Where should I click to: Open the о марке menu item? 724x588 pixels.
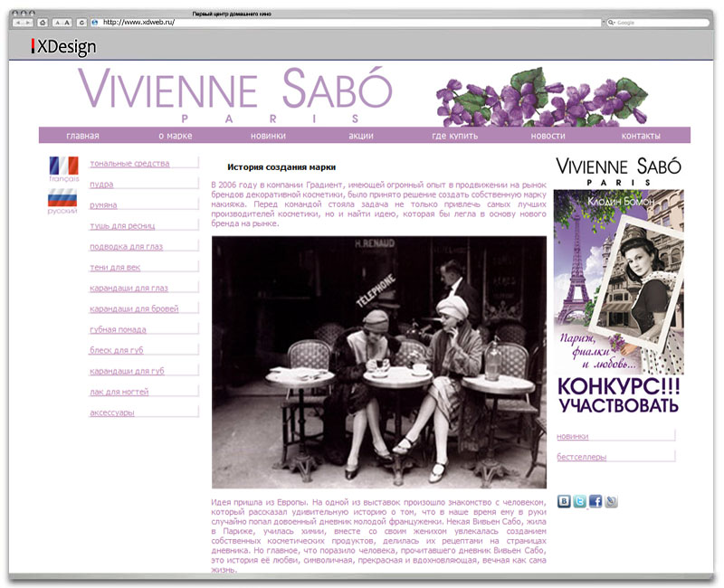click(x=175, y=136)
